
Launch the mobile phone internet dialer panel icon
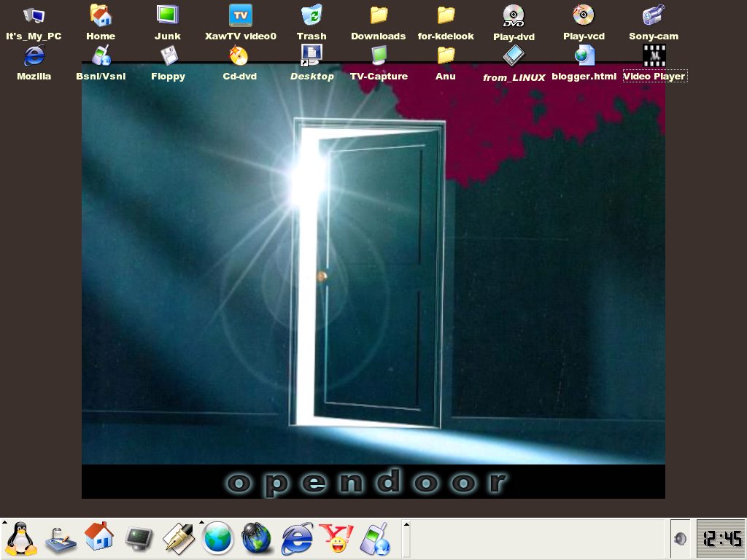pyautogui.click(x=376, y=539)
